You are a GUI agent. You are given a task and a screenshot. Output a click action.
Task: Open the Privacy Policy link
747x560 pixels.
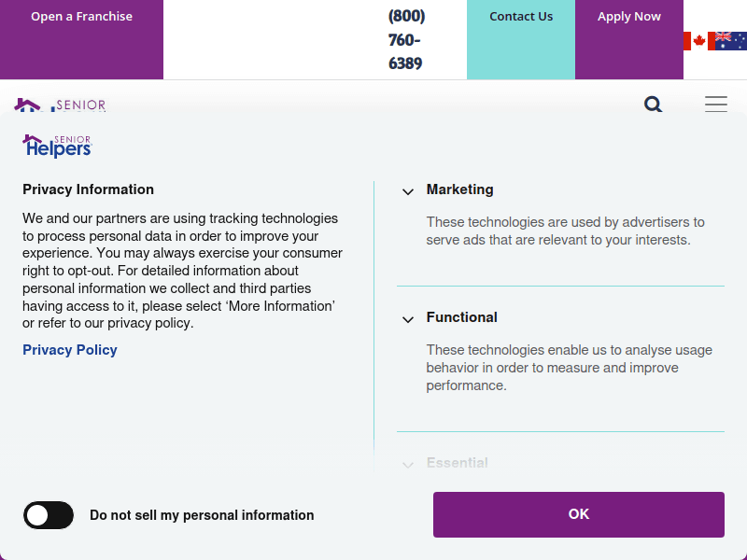tap(70, 350)
